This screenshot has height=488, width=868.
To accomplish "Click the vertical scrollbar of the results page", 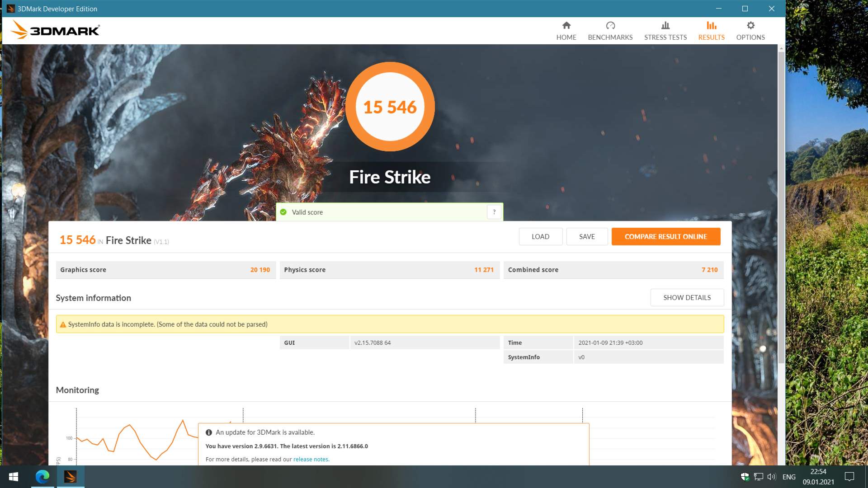I will click(x=781, y=208).
